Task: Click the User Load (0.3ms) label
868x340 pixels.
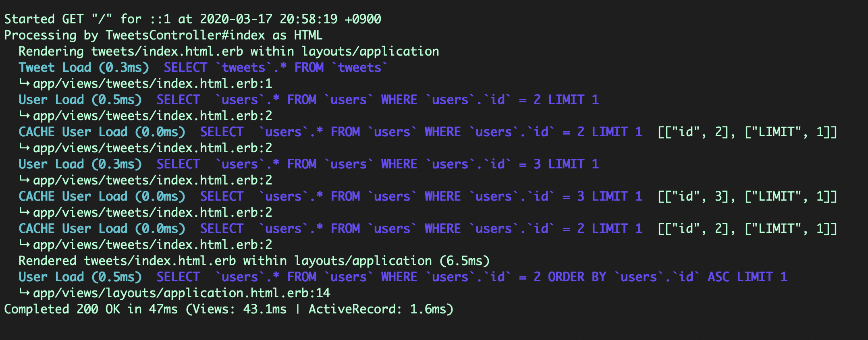Action: (80, 164)
